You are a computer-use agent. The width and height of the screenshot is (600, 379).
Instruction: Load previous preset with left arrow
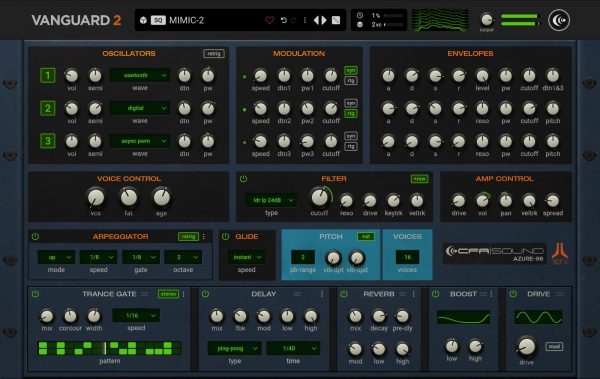click(316, 20)
